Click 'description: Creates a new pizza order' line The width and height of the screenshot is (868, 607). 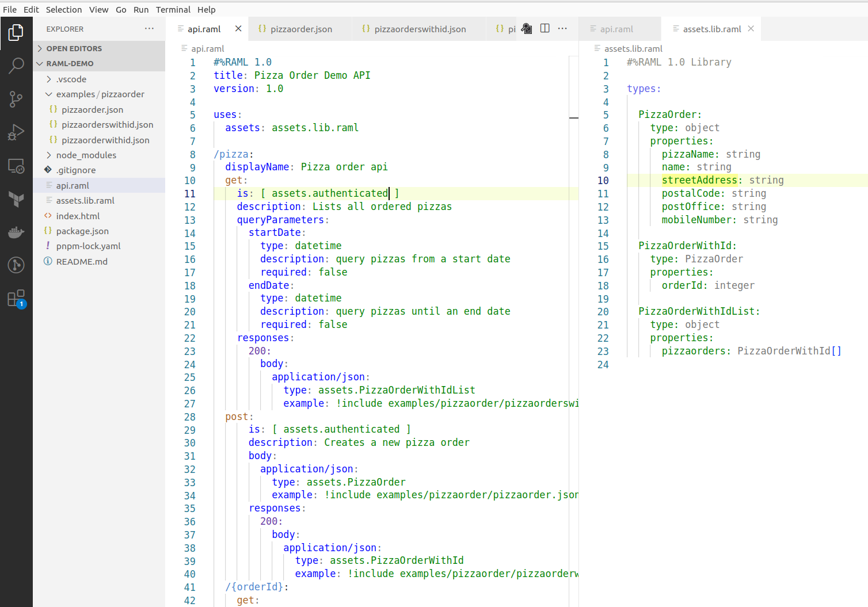[x=359, y=442]
